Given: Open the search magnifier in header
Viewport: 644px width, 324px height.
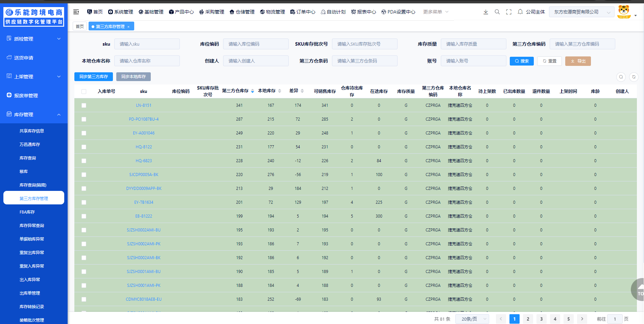Looking at the screenshot, I should pos(497,12).
